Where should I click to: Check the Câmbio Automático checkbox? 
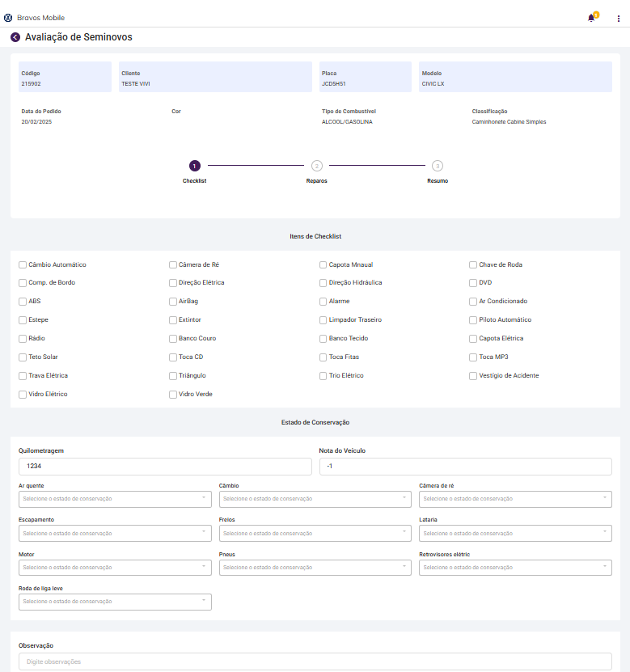[23, 264]
